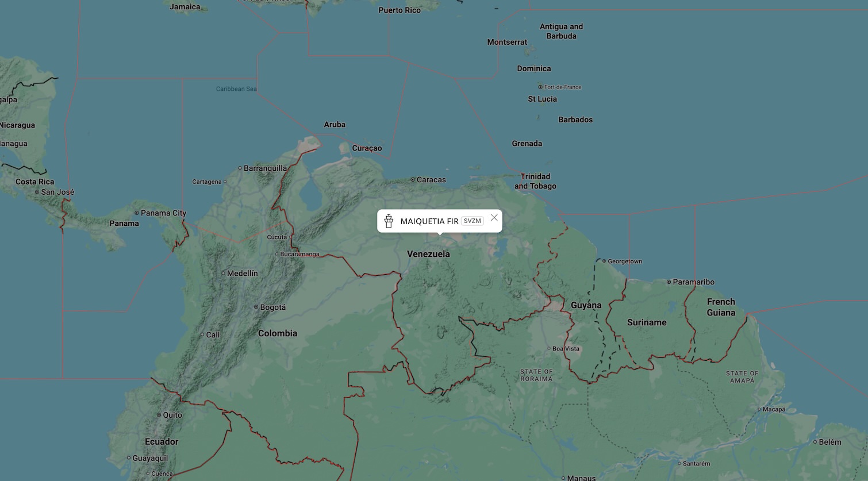The image size is (868, 481).
Task: Select the Colombia country label
Action: [278, 333]
